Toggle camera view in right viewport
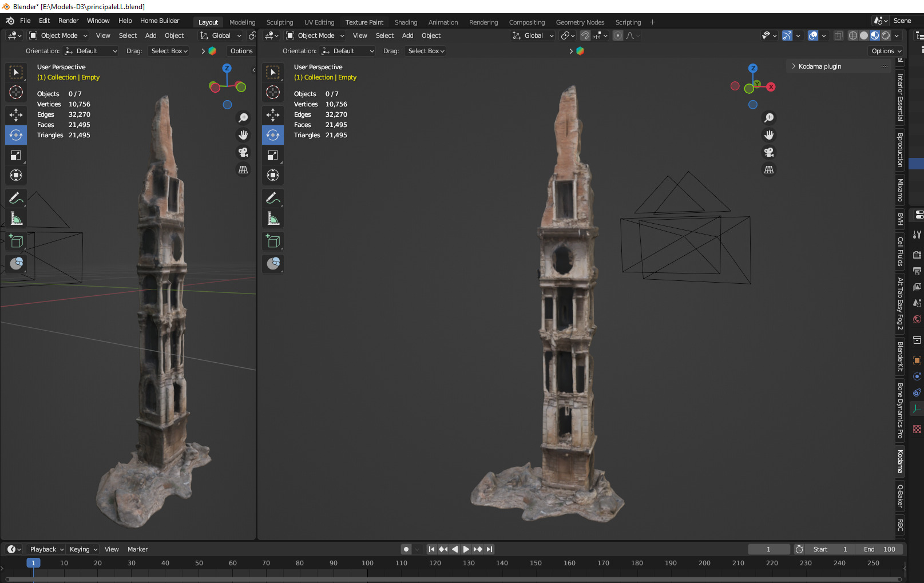Viewport: 924px width, 583px height. (769, 152)
